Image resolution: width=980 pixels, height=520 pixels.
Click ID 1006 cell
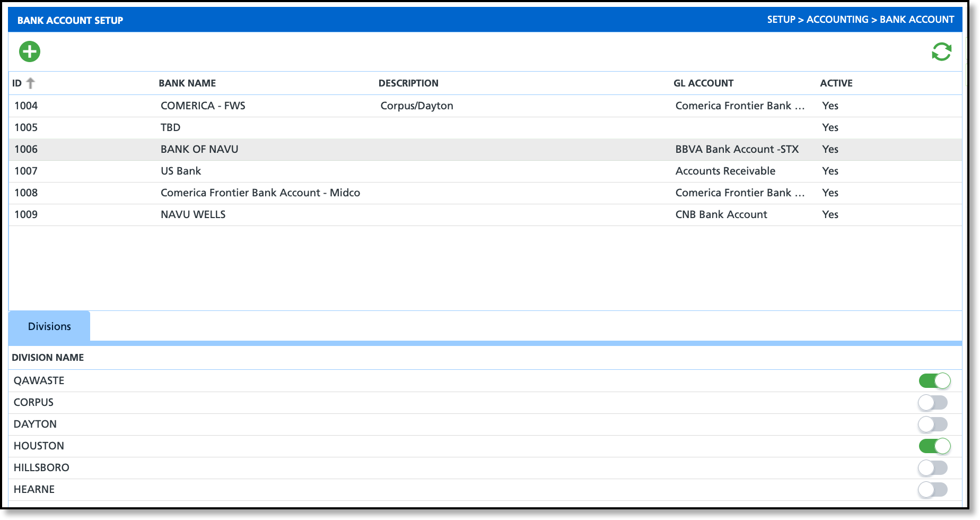26,149
